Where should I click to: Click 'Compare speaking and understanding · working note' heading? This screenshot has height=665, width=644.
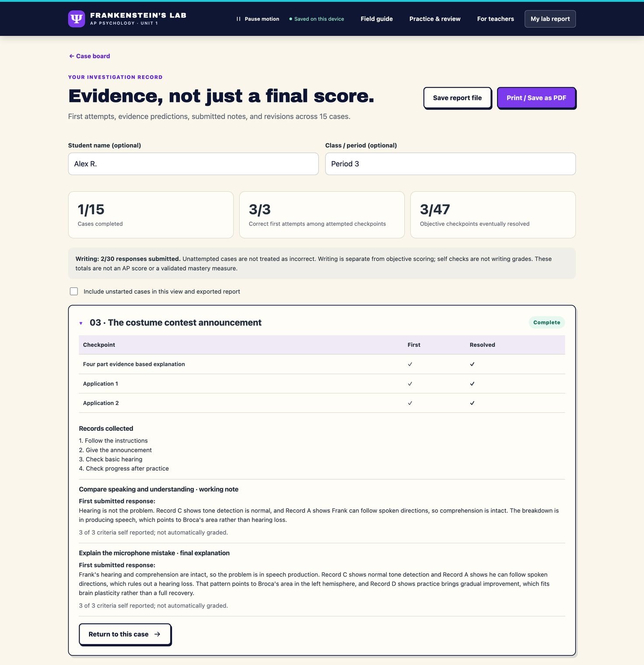159,489
